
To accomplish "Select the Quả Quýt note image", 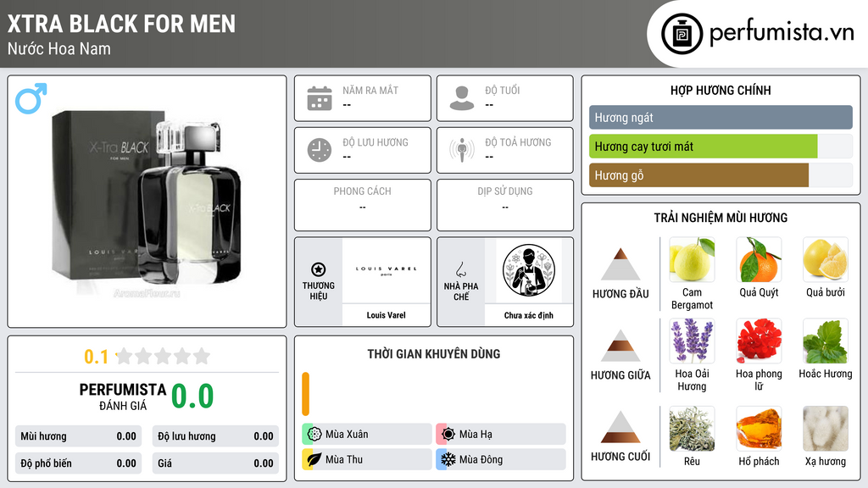I will (x=759, y=260).
